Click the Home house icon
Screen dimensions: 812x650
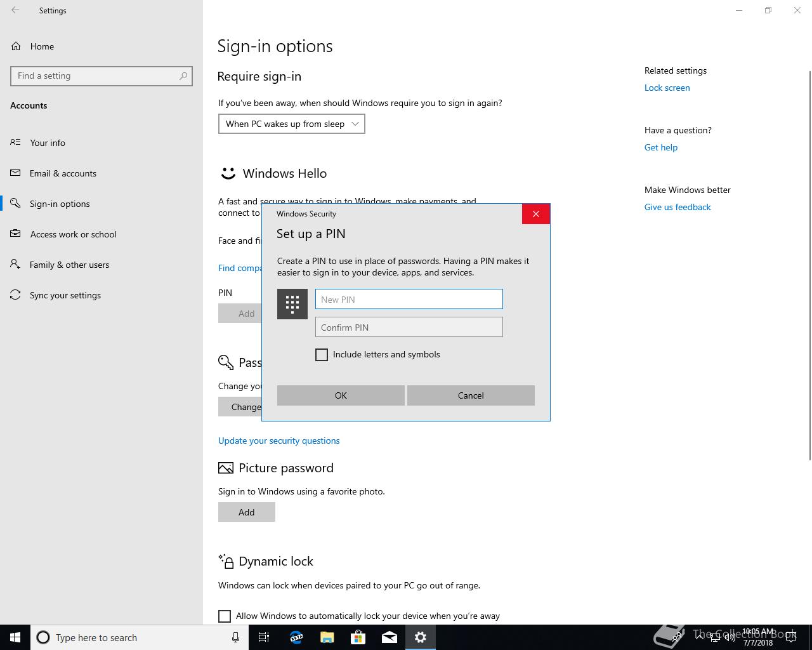[16, 46]
